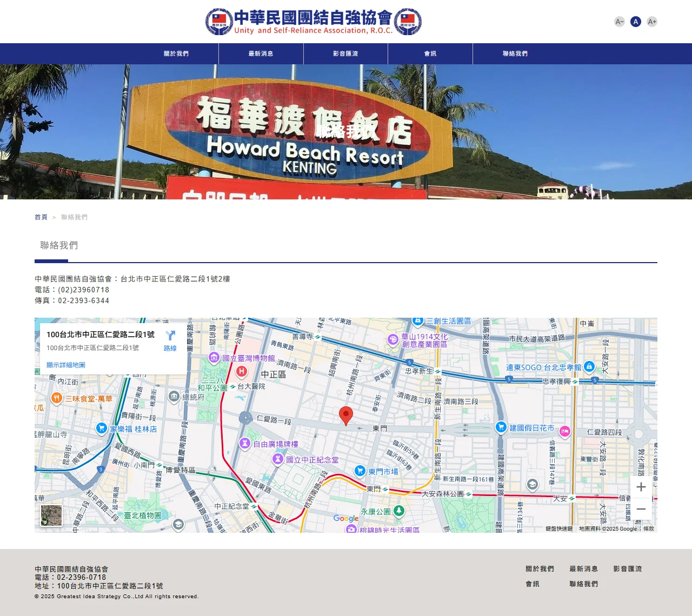Click 三創生活園區 shopping marker icon
The width and height of the screenshot is (692, 616).
tap(418, 321)
